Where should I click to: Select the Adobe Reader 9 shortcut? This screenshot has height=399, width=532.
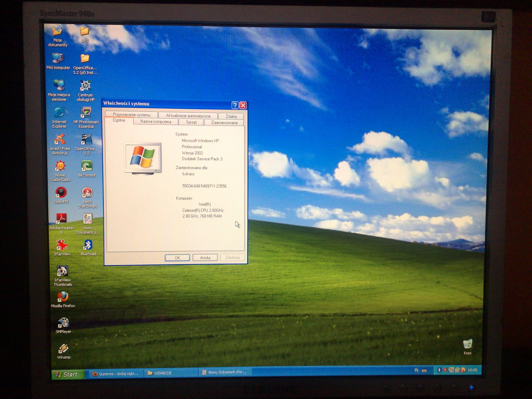coord(62,224)
